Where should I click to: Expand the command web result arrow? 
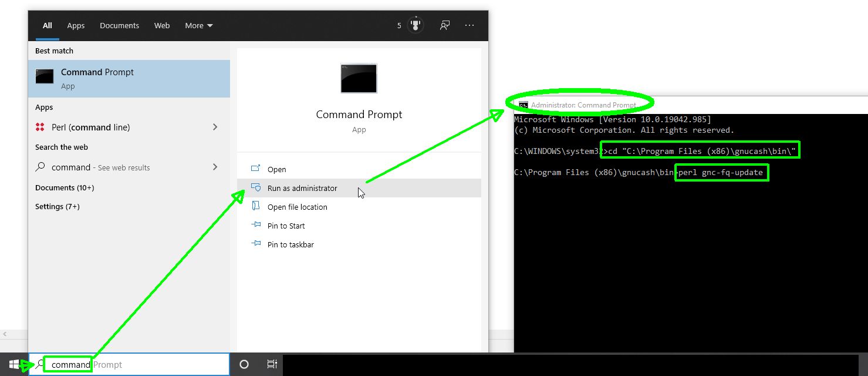(x=215, y=167)
